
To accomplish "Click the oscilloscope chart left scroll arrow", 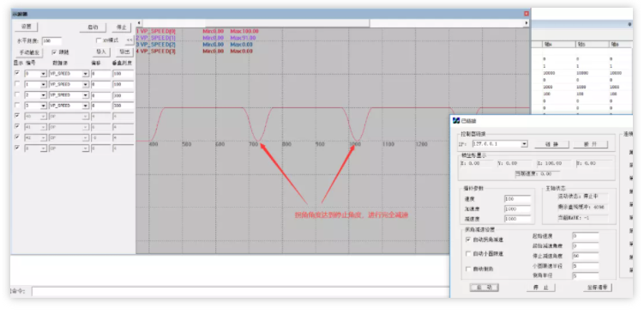I will 139,23.
